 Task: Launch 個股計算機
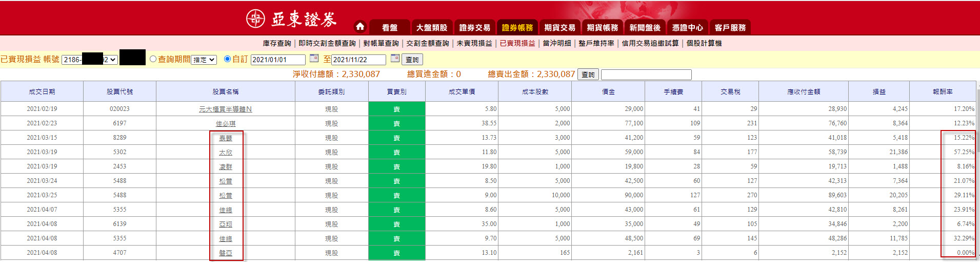coord(704,43)
